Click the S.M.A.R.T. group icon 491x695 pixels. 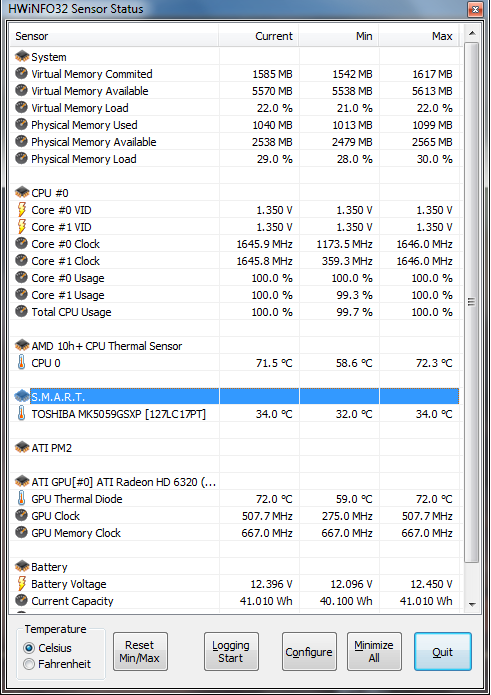coord(22,396)
